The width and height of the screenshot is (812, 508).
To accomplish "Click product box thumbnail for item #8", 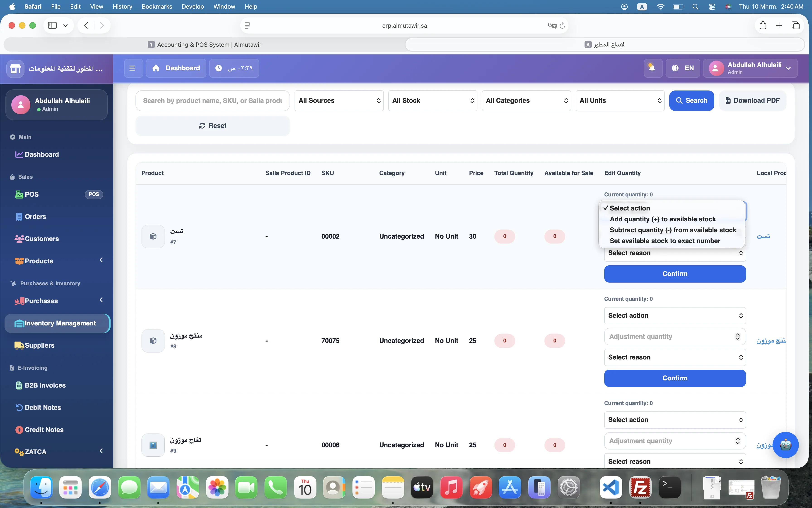I will click(x=153, y=341).
